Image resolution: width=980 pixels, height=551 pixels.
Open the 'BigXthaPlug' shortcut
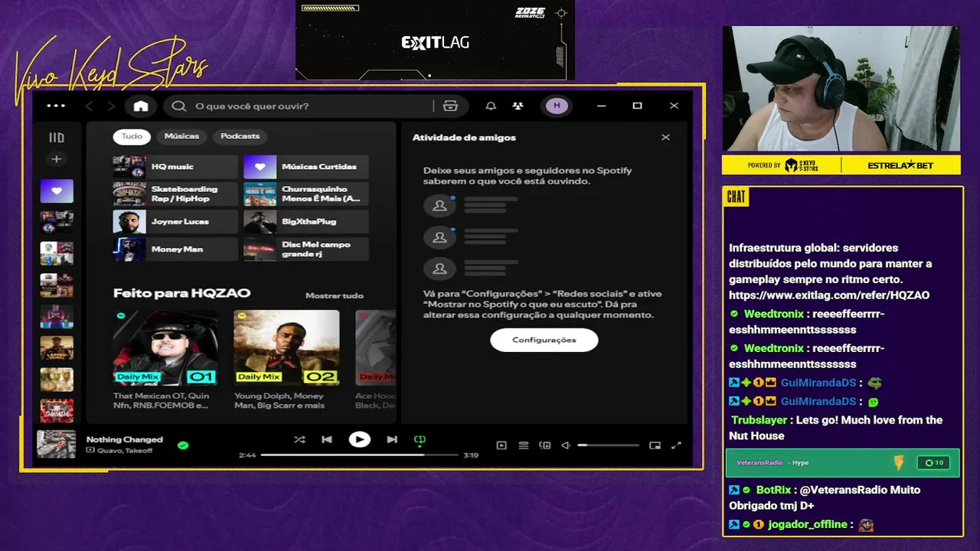point(305,222)
